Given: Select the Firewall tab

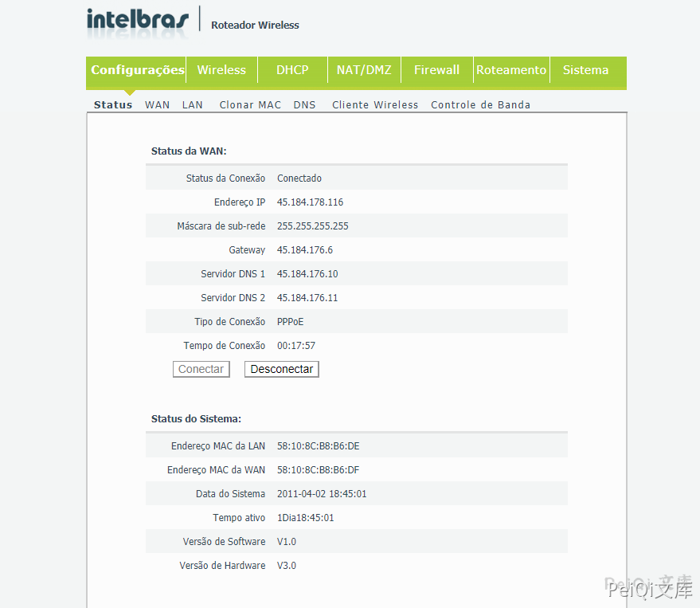Looking at the screenshot, I should [436, 70].
